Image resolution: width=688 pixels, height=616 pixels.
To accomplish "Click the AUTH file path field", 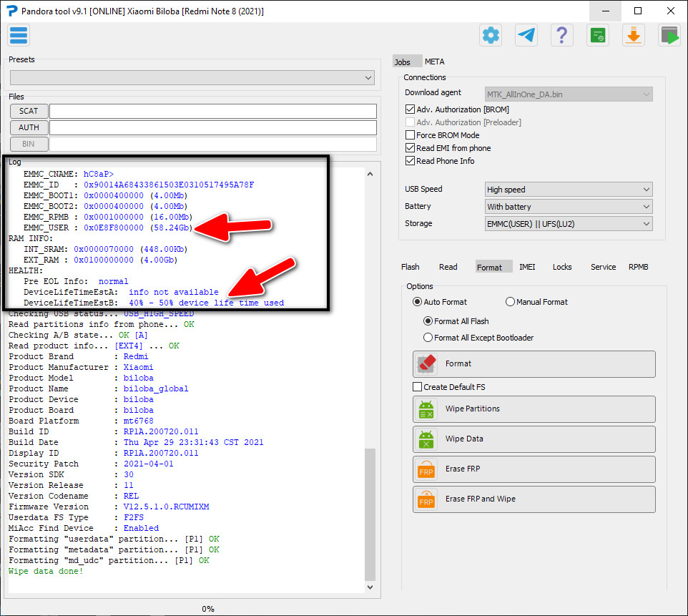I will point(213,127).
